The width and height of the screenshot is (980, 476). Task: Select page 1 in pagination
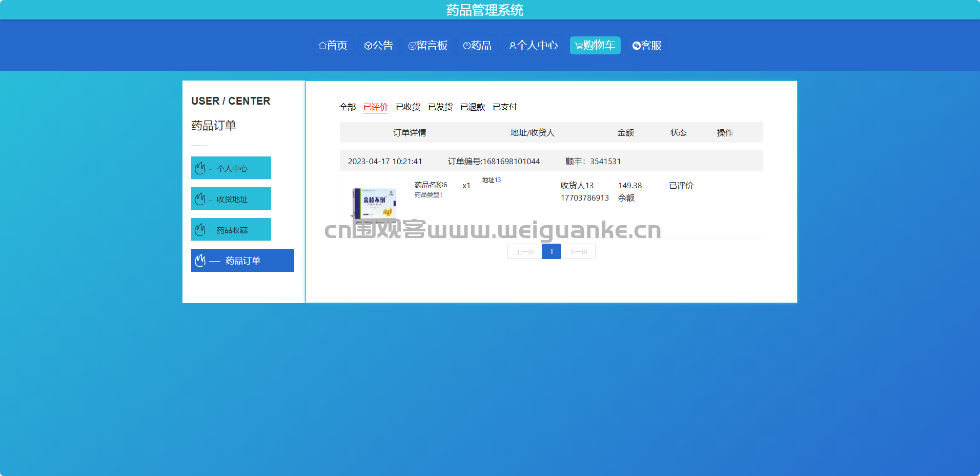click(552, 251)
